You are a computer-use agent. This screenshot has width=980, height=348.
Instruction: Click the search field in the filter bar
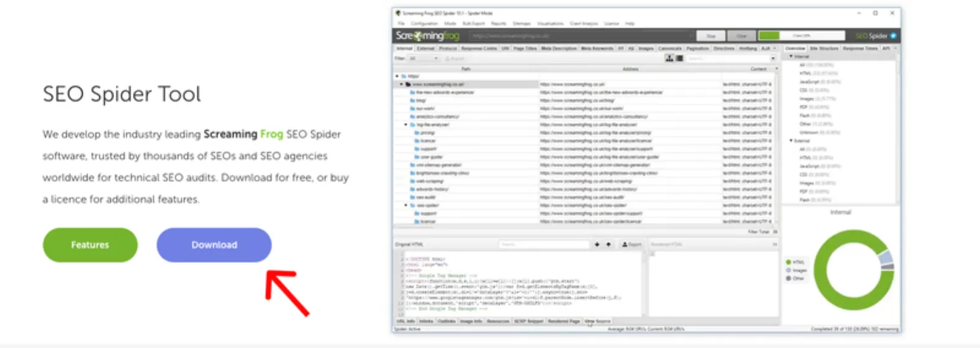click(x=728, y=58)
